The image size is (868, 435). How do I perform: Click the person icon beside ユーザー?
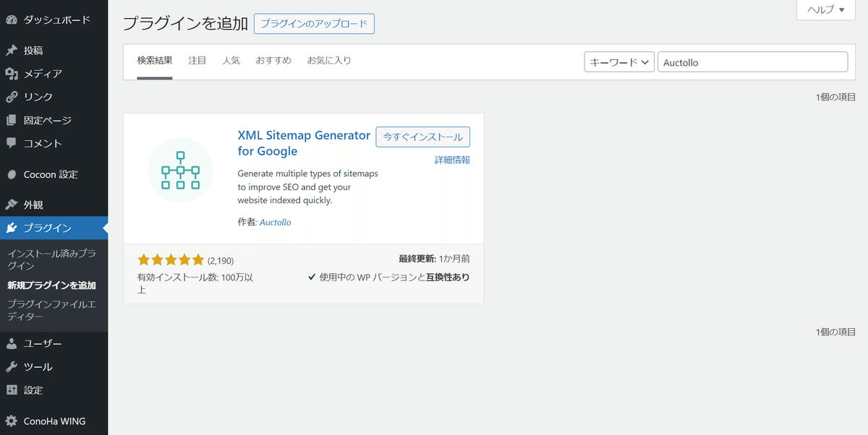point(12,344)
